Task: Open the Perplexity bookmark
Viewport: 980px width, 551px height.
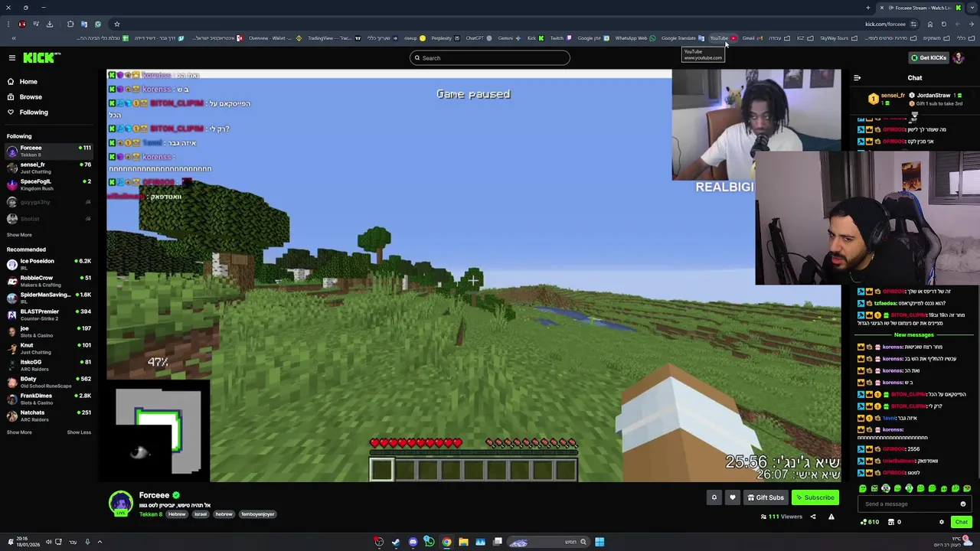Action: point(444,37)
